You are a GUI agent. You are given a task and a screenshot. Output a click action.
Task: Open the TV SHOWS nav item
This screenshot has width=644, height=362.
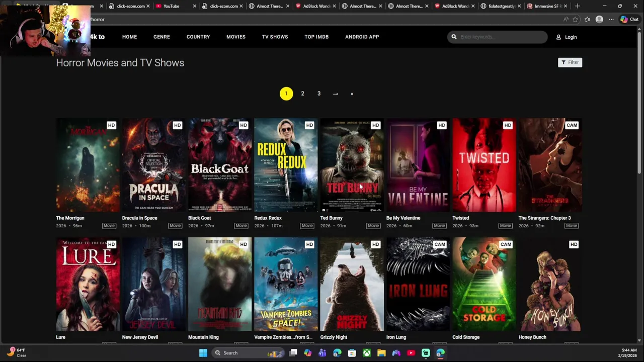tap(275, 37)
